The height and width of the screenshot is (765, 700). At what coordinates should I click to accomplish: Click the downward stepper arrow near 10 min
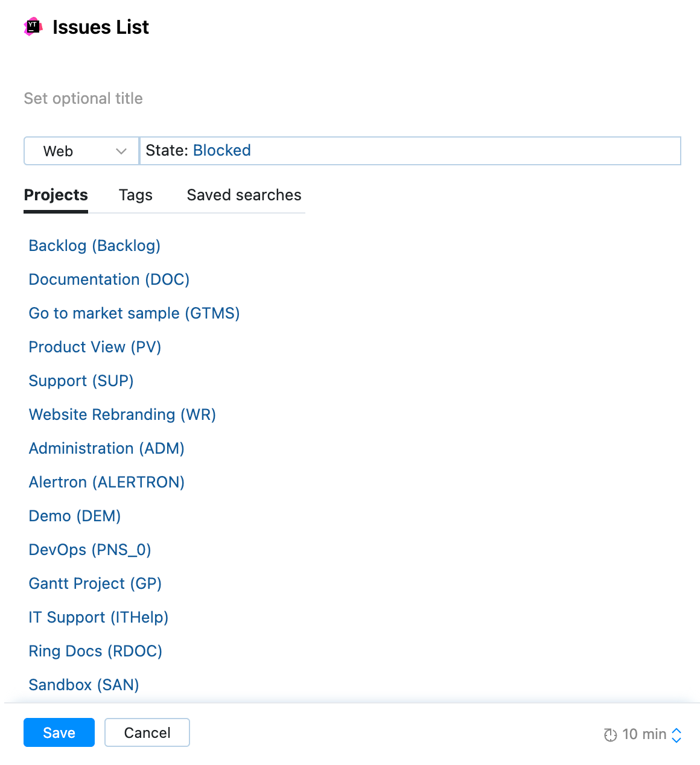676,739
